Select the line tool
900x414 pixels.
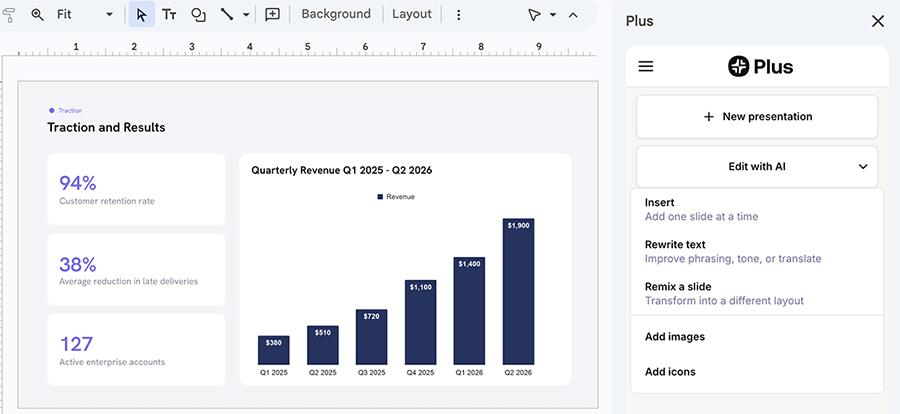coord(227,14)
